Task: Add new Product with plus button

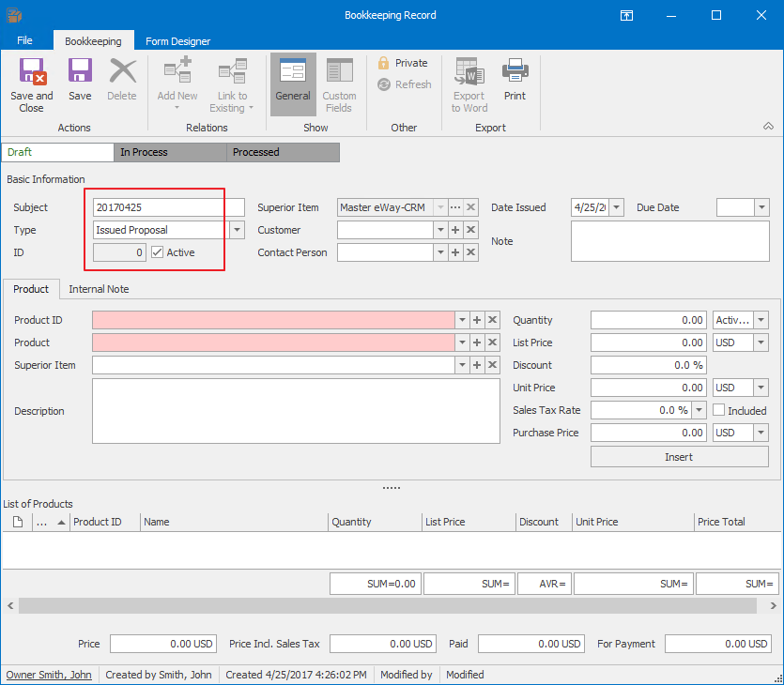Action: [477, 342]
